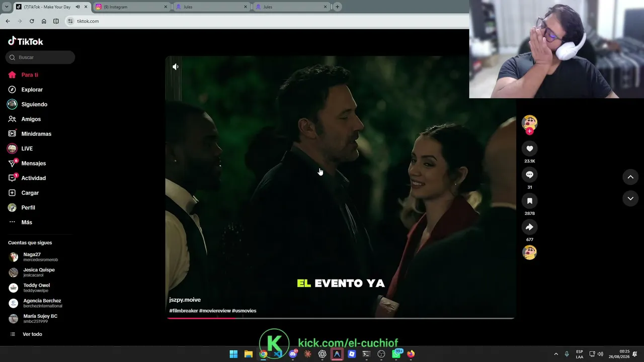Open WhatsApp from the taskbar
This screenshot has width=644, height=362.
(x=396, y=354)
